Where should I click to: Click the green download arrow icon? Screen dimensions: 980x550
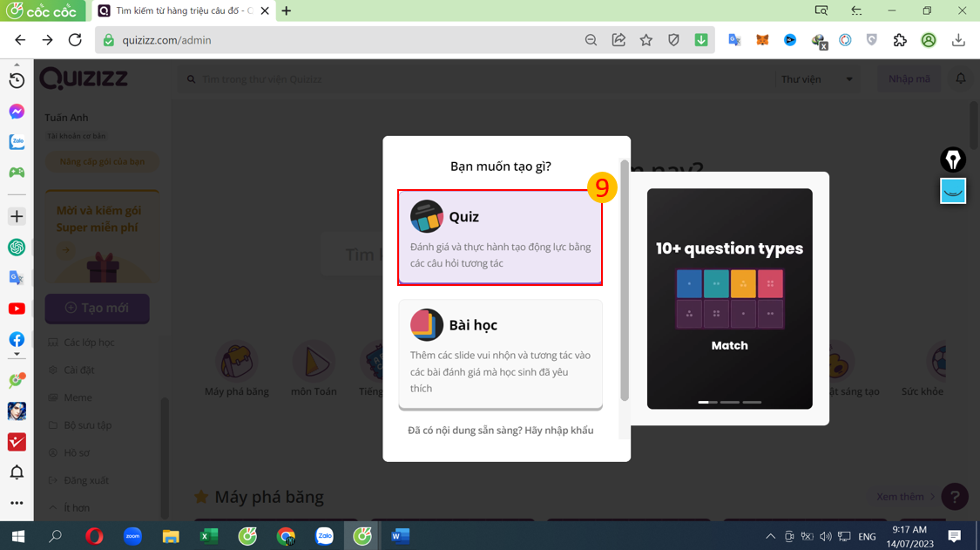(701, 40)
